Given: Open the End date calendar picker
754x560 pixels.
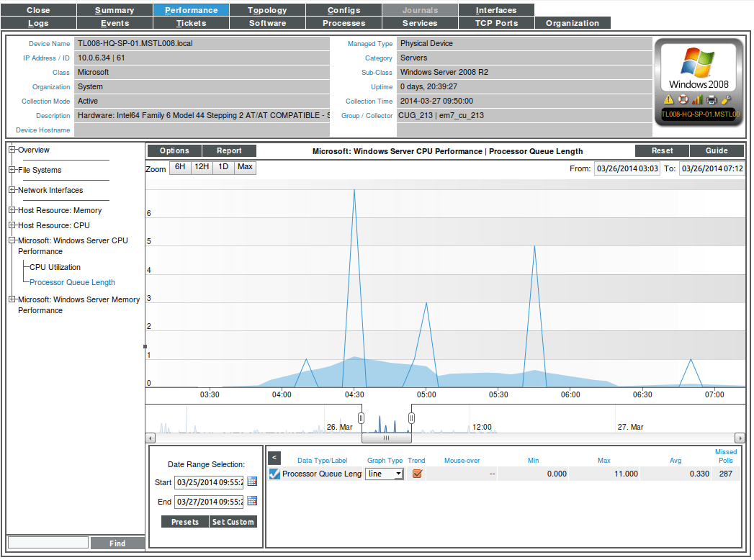Looking at the screenshot, I should click(251, 500).
